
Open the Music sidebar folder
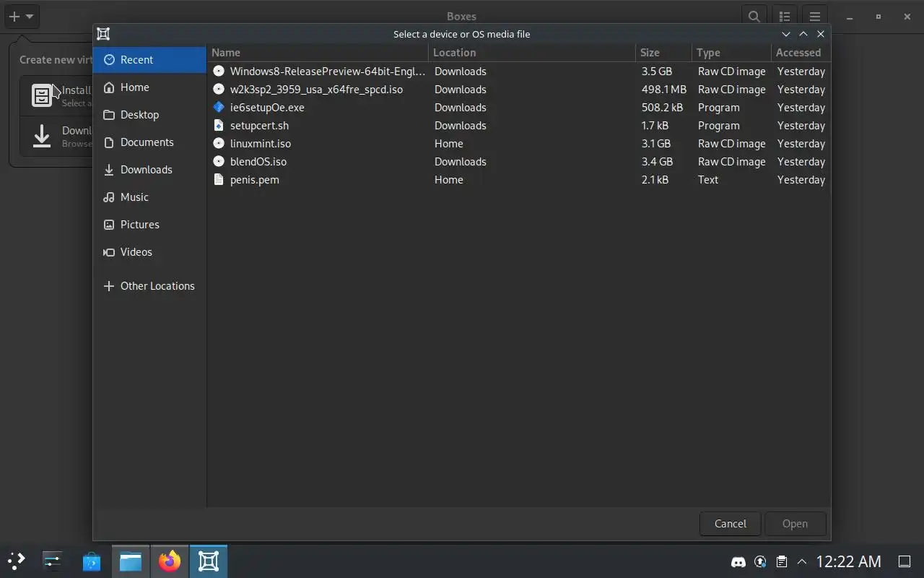149,197
